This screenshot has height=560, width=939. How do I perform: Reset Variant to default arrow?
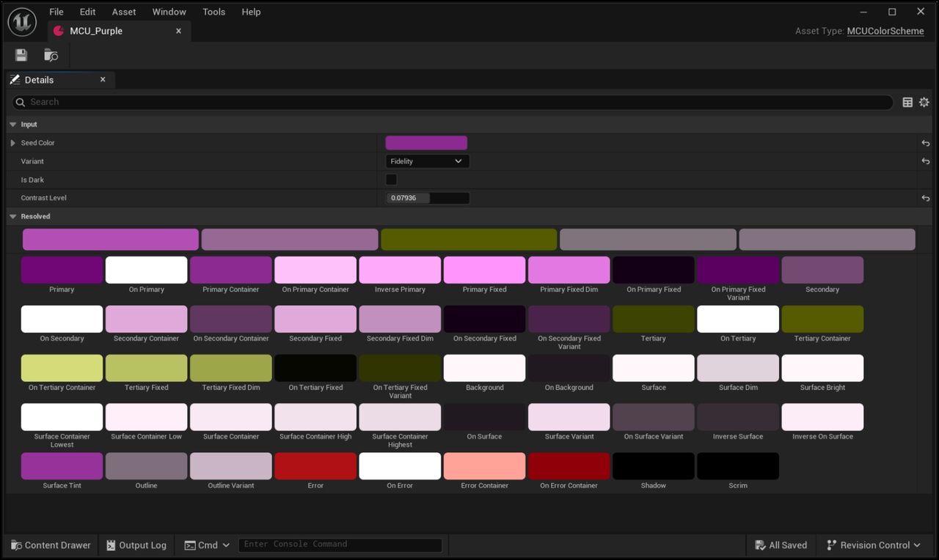pyautogui.click(x=925, y=161)
